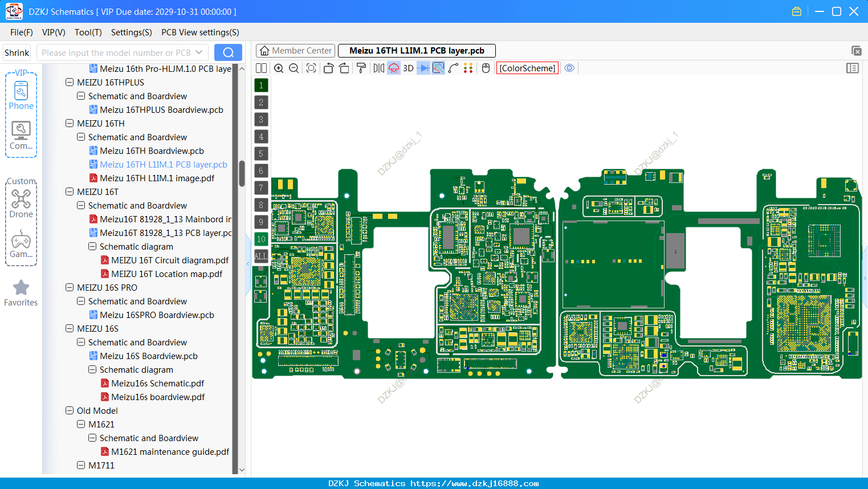Toggle the trace routing display icon
This screenshot has height=489, width=868.
coord(438,68)
